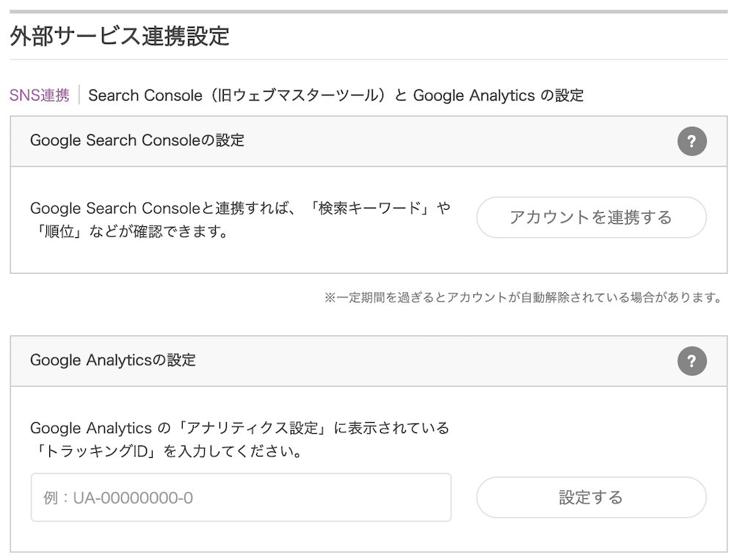Click the purple SNS連携 link
Screen dimensions: 734x560
click(40, 95)
